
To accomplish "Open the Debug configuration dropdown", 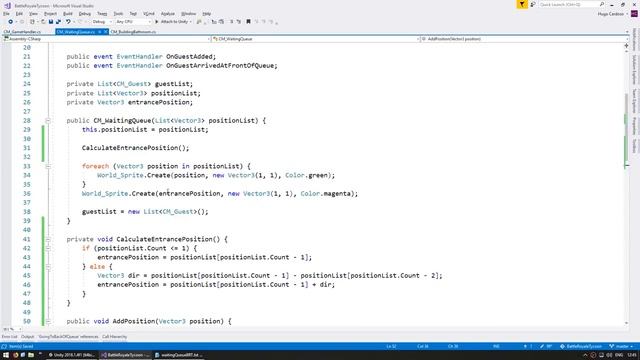I will [x=102, y=22].
